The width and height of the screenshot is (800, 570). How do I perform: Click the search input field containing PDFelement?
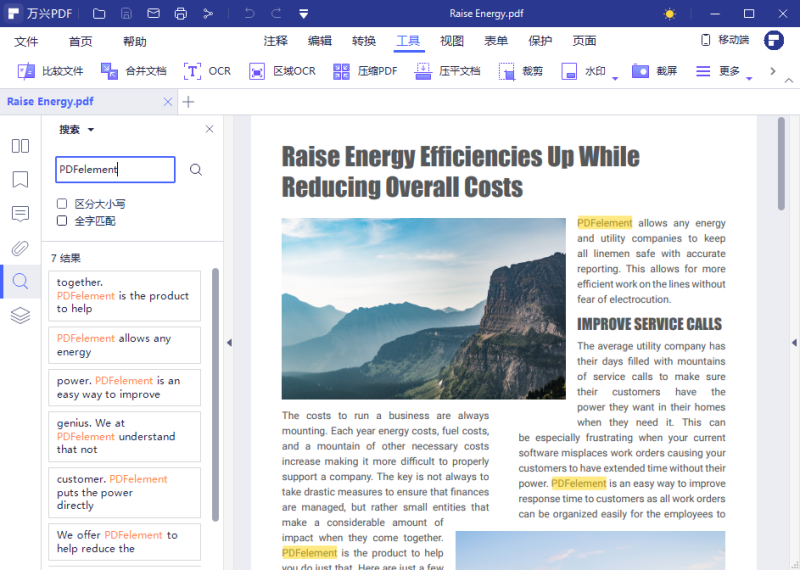115,169
